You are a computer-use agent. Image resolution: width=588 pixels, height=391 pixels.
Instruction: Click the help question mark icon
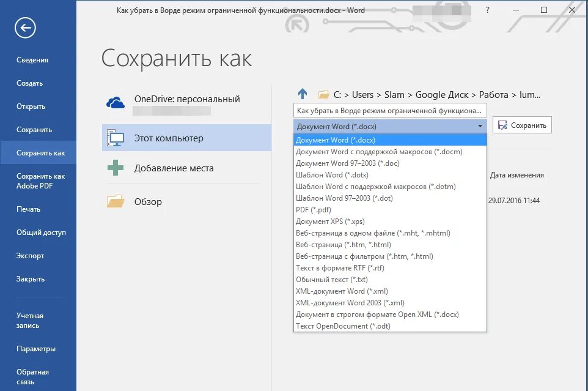click(488, 10)
